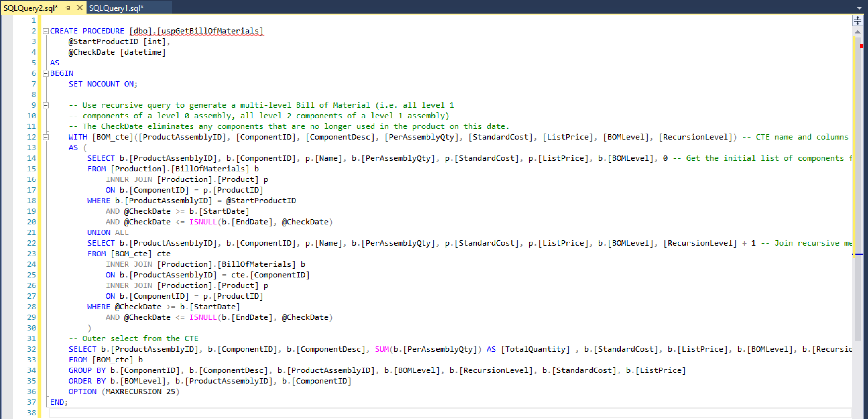Close the SQLQuery2.sql tab
This screenshot has height=419, width=868.
point(80,7)
